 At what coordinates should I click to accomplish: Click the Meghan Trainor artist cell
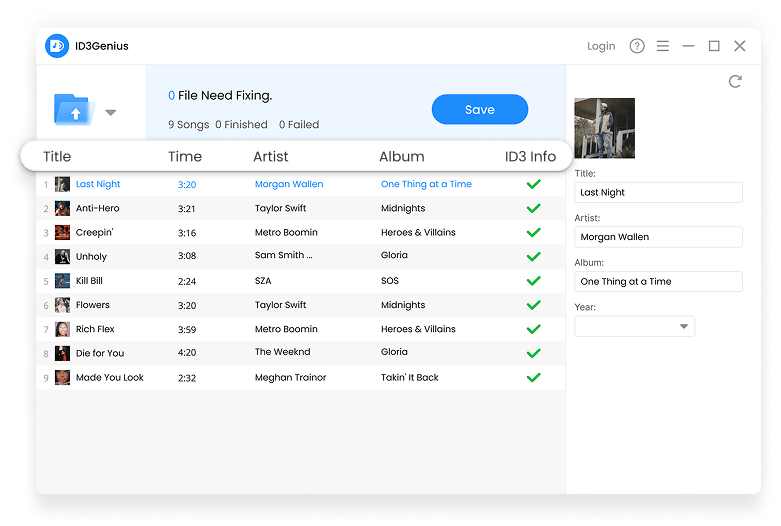(x=290, y=378)
